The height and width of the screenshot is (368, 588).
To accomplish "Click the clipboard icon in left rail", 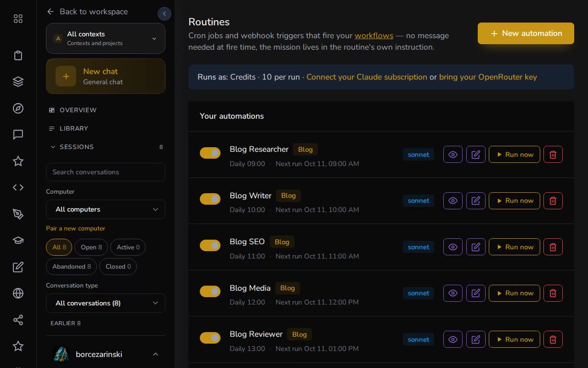I will 18,56.
